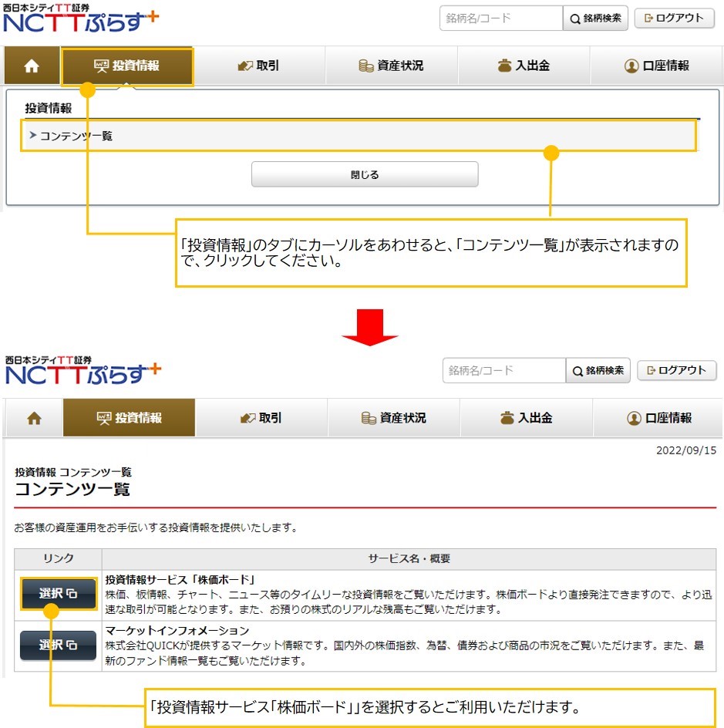This screenshot has width=724, height=728.
Task: Open the 口座情報 tab in the upper navigation bar
Action: coord(657,66)
